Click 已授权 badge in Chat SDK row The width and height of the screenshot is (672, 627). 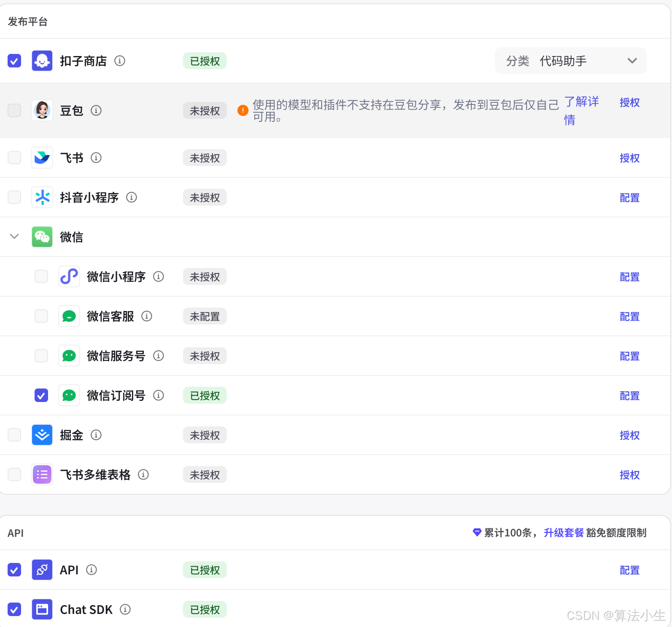[x=205, y=609]
